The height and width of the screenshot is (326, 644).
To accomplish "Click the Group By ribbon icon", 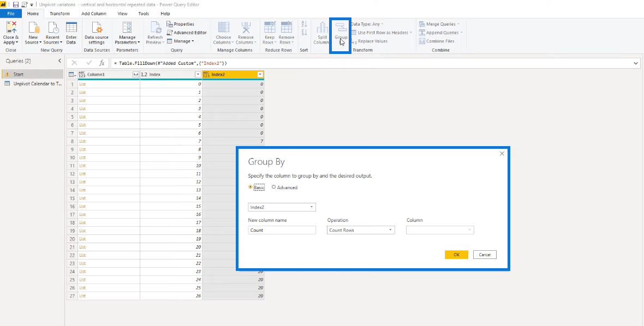I will (341, 27).
